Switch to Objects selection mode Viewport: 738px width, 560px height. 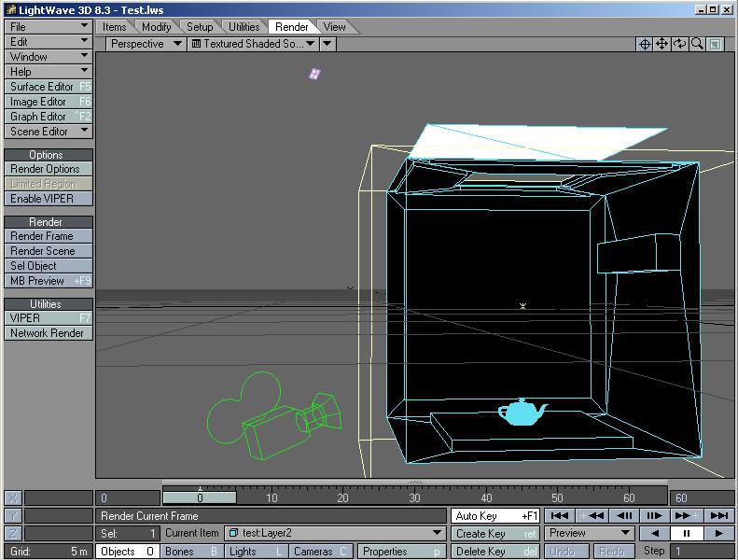(127, 551)
